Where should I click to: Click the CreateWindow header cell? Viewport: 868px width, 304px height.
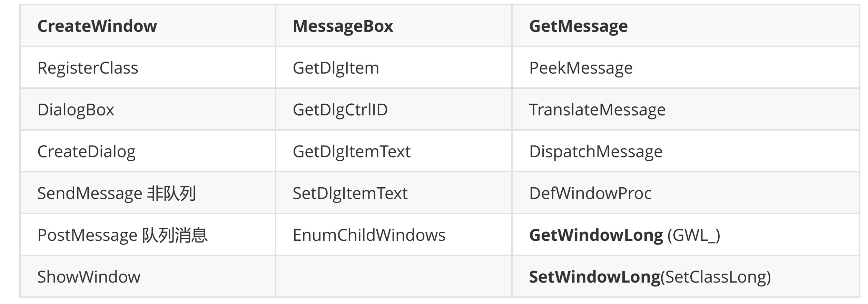tap(97, 26)
